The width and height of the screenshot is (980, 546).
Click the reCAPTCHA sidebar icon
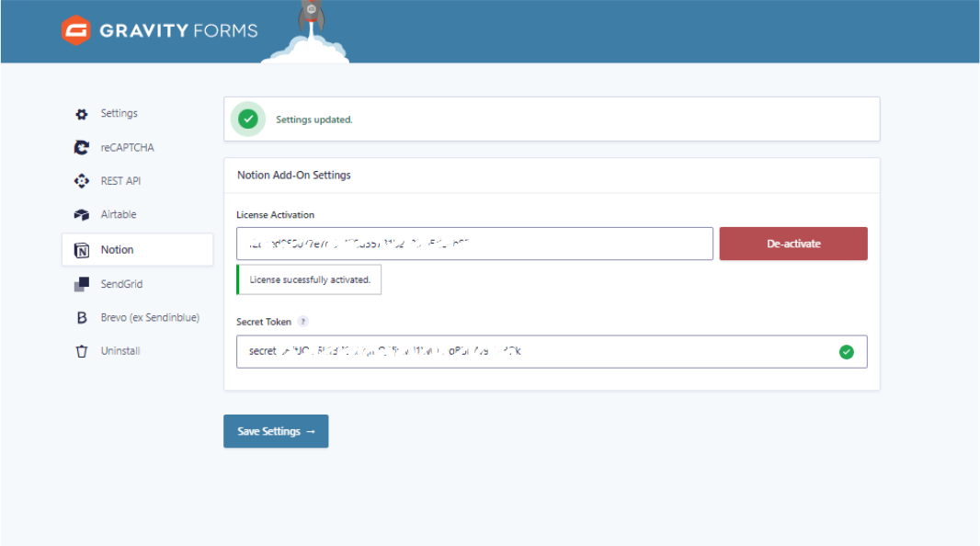click(x=81, y=147)
